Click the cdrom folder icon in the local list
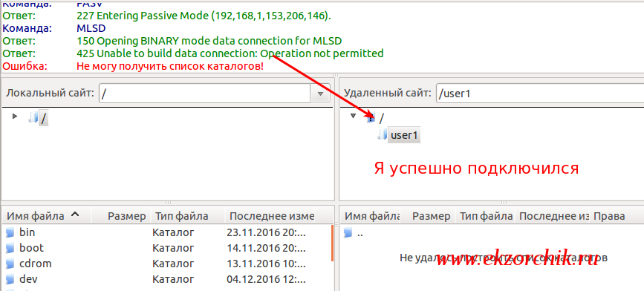644x291 pixels. click(x=10, y=264)
